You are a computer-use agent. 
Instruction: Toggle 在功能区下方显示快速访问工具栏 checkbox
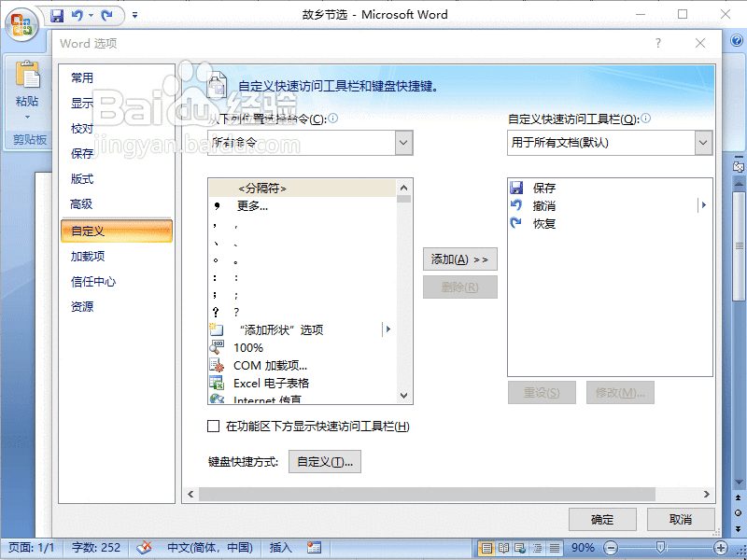coord(214,427)
